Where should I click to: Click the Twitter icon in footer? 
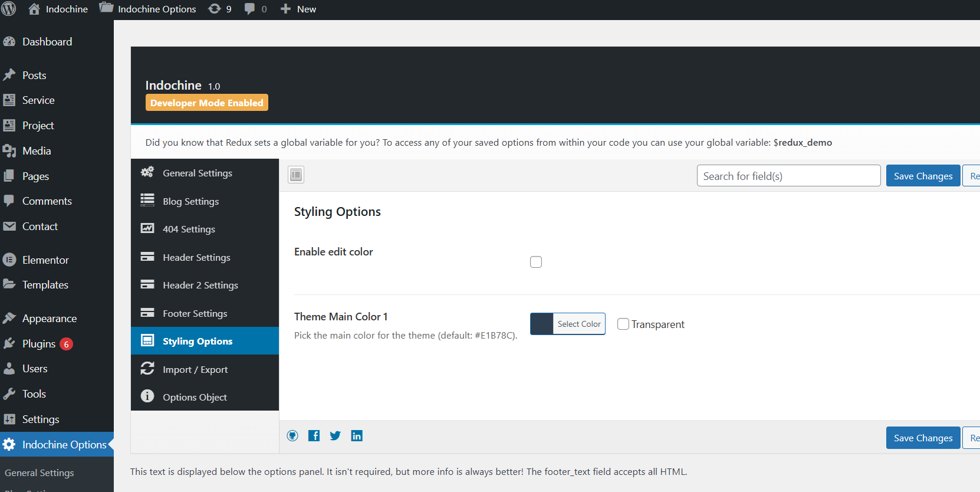[336, 436]
